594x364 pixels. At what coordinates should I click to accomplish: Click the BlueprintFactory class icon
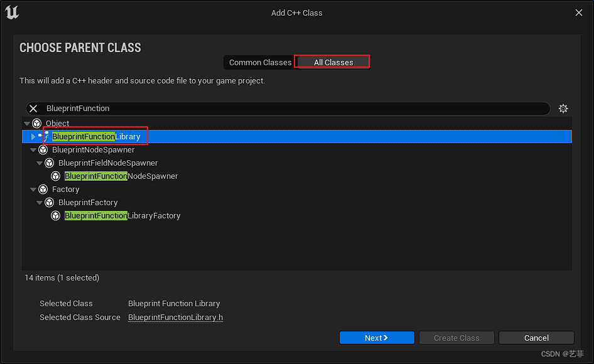(50, 203)
